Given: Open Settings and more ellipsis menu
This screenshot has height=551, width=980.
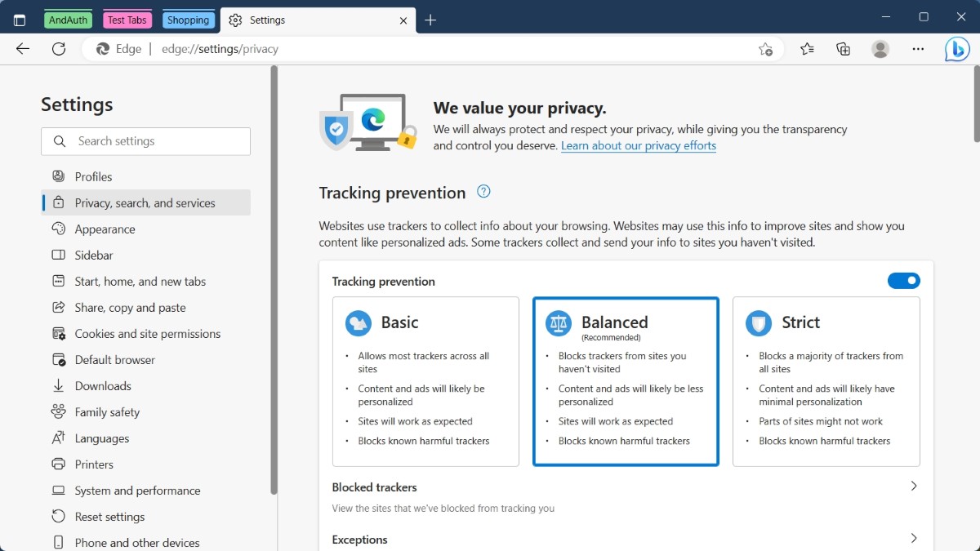Looking at the screenshot, I should pos(918,49).
